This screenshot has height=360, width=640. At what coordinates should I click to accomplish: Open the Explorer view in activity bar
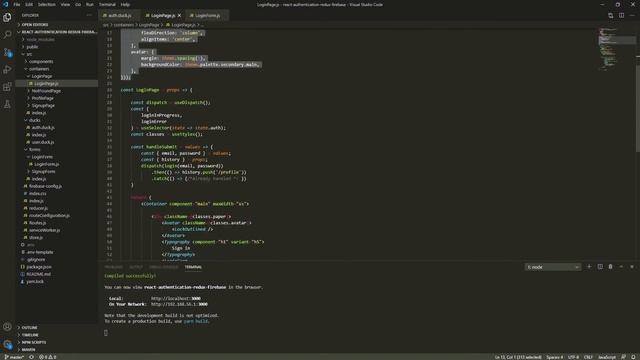coord(7,18)
